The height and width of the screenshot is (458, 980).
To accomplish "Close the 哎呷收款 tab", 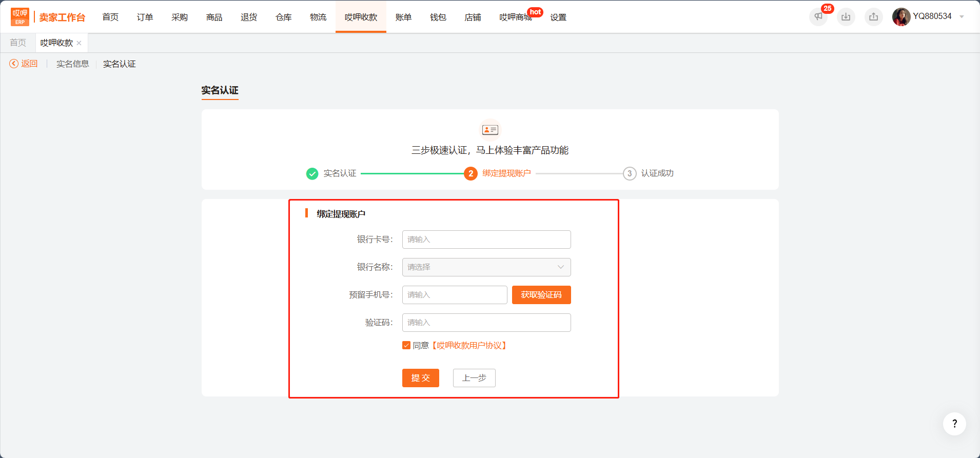I will tap(79, 43).
